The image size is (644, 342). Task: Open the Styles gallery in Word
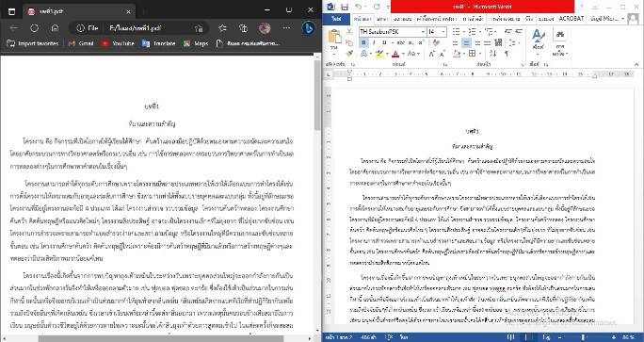538,42
